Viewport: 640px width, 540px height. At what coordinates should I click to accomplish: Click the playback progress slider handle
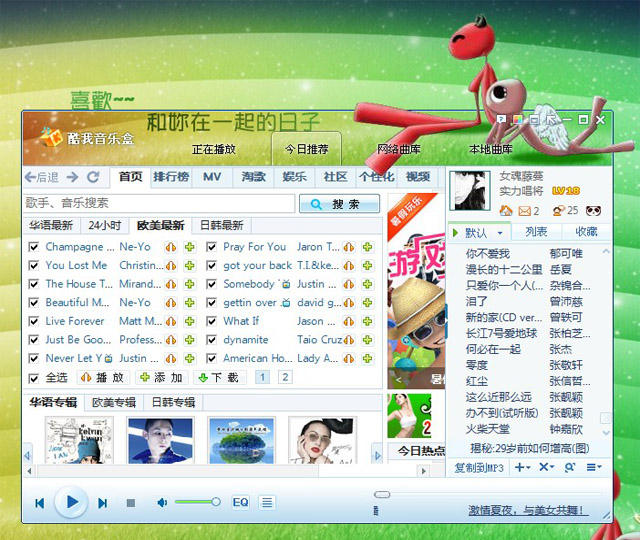[x=382, y=495]
